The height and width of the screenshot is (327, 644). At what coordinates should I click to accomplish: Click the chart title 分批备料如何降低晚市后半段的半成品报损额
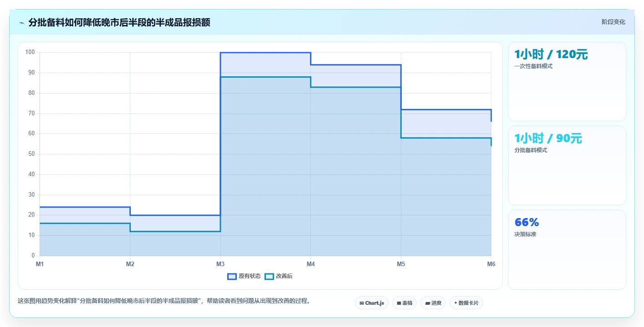pyautogui.click(x=119, y=22)
